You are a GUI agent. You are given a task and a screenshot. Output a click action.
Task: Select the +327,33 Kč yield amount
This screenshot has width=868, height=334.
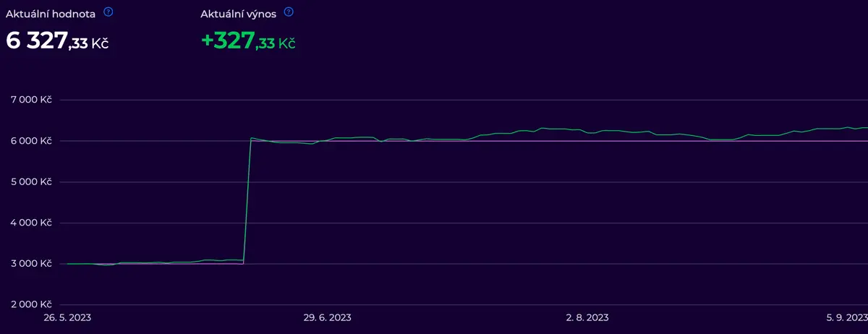(x=249, y=41)
